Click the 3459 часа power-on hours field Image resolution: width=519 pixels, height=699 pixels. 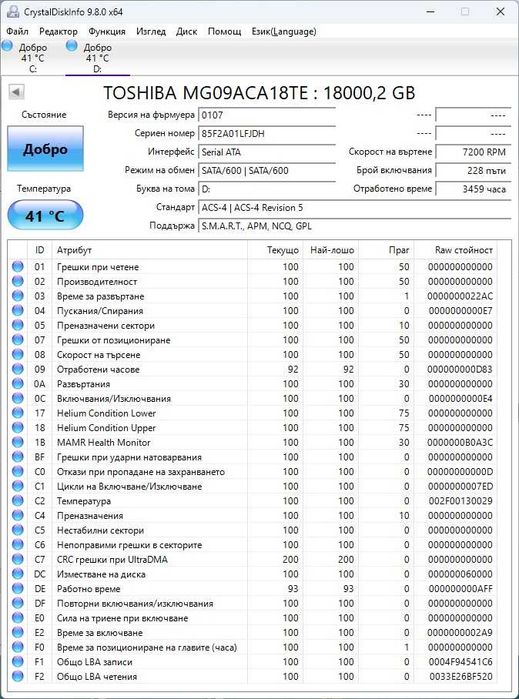tap(473, 189)
